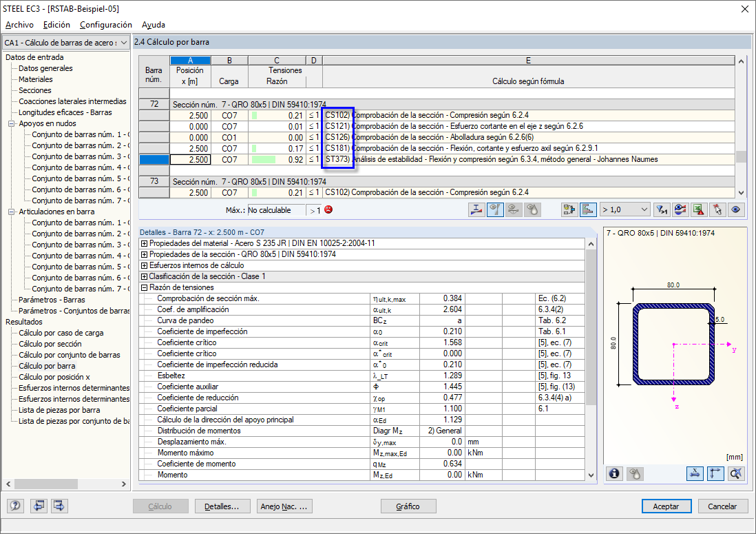Image resolution: width=756 pixels, height=534 pixels.
Task: Select Cálculo por sección tree item
Action: (x=50, y=344)
